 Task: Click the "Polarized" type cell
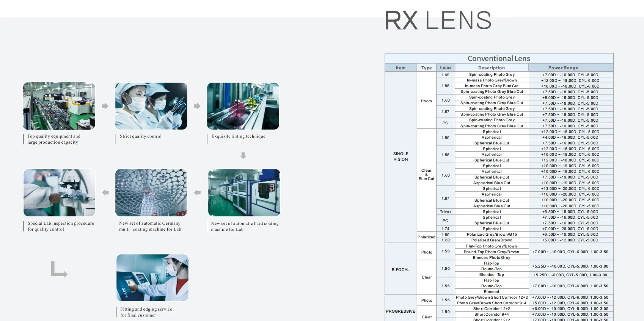click(427, 237)
